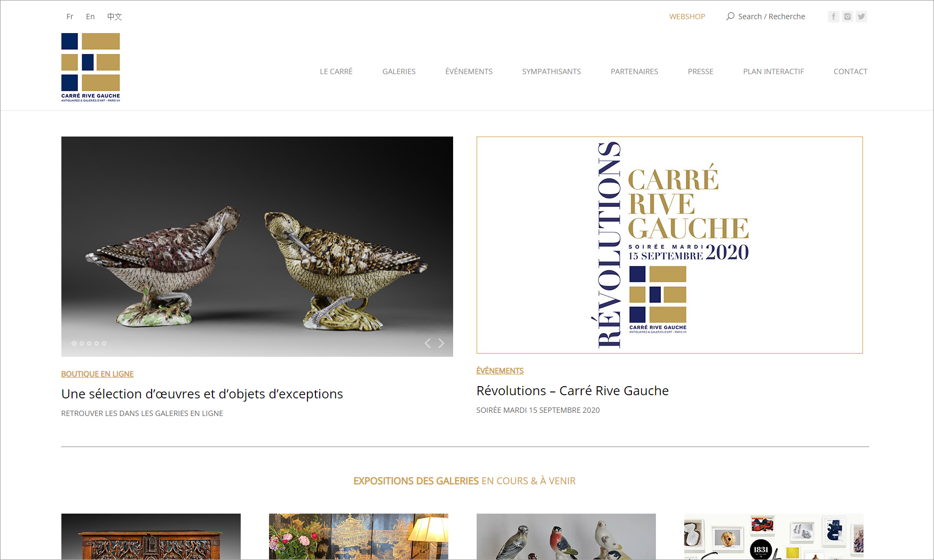Open the Facebook social icon
The width and height of the screenshot is (934, 560).
click(x=833, y=17)
